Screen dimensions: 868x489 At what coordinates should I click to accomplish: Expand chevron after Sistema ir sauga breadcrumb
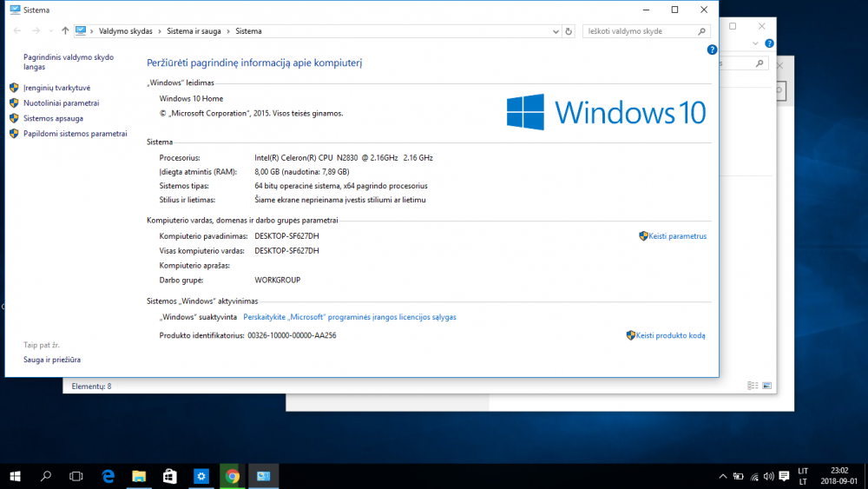coord(228,31)
